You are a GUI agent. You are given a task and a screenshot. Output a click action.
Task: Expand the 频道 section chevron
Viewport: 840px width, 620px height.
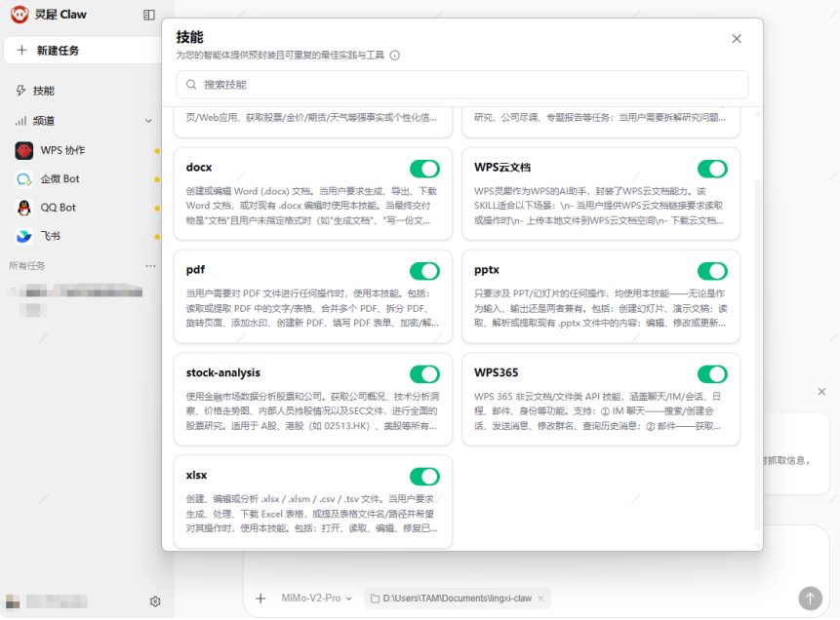pos(148,121)
